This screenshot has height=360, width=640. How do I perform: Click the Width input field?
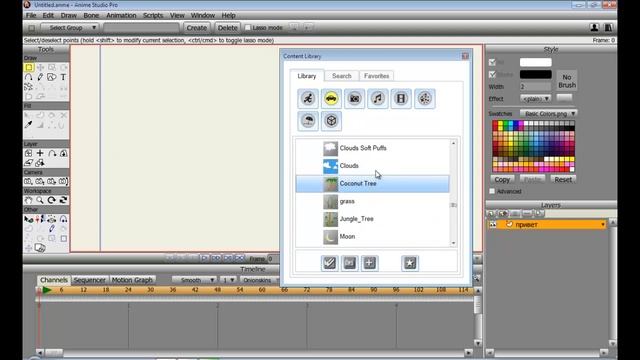click(x=536, y=87)
